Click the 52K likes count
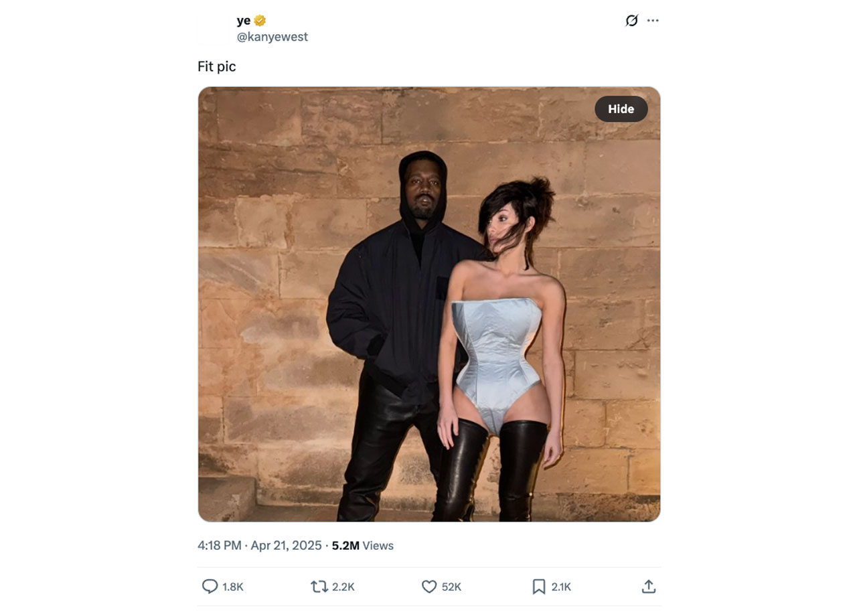This screenshot has height=616, width=857. (452, 587)
